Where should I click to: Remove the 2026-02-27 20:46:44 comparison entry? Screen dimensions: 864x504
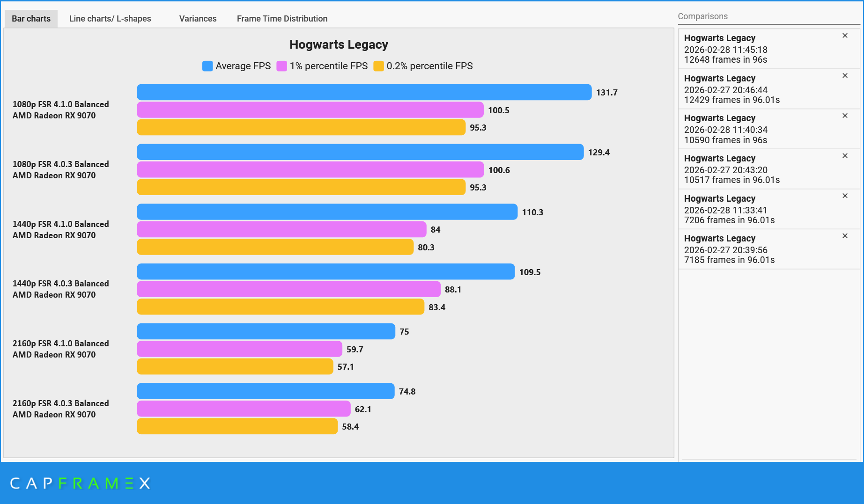pos(845,75)
